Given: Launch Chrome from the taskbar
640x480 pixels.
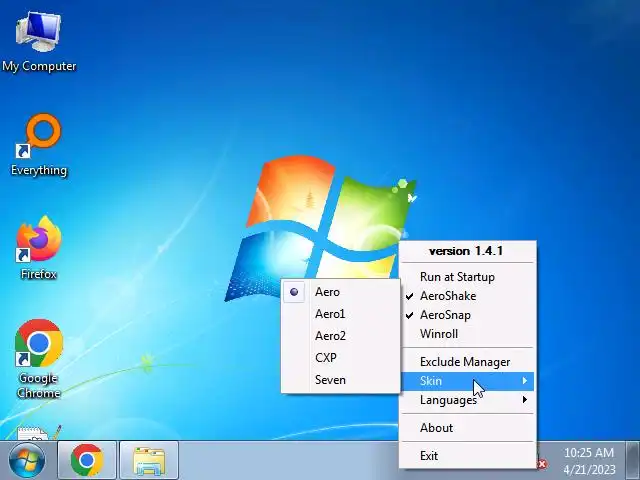Looking at the screenshot, I should [x=87, y=460].
